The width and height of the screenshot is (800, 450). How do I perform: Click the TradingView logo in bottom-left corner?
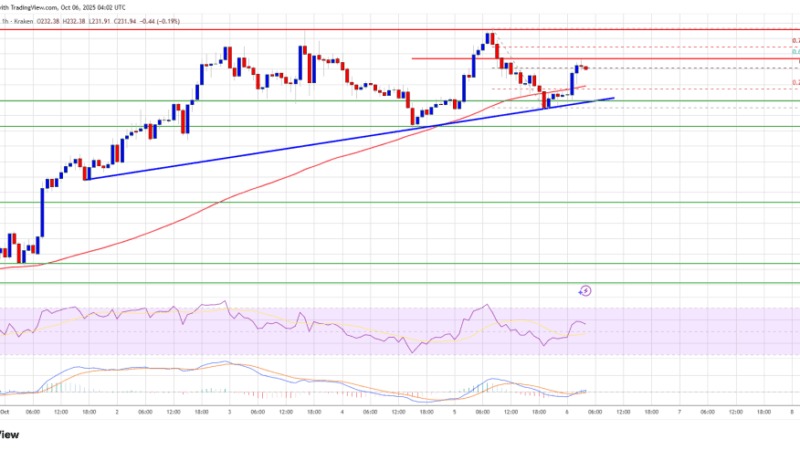(8, 435)
